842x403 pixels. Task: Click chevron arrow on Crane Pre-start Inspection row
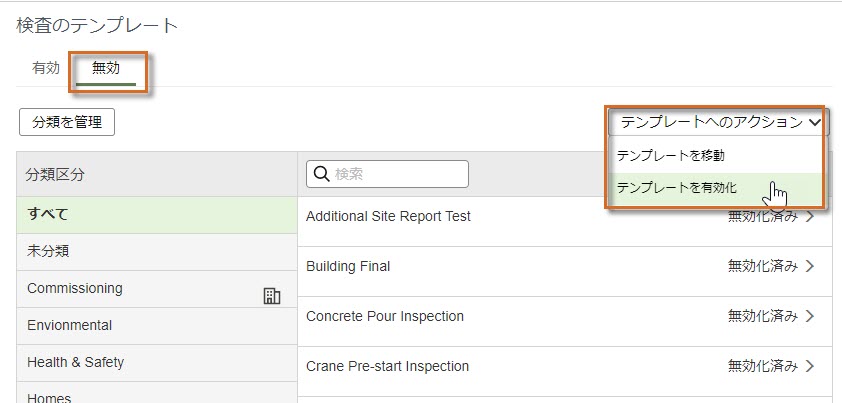click(x=810, y=366)
